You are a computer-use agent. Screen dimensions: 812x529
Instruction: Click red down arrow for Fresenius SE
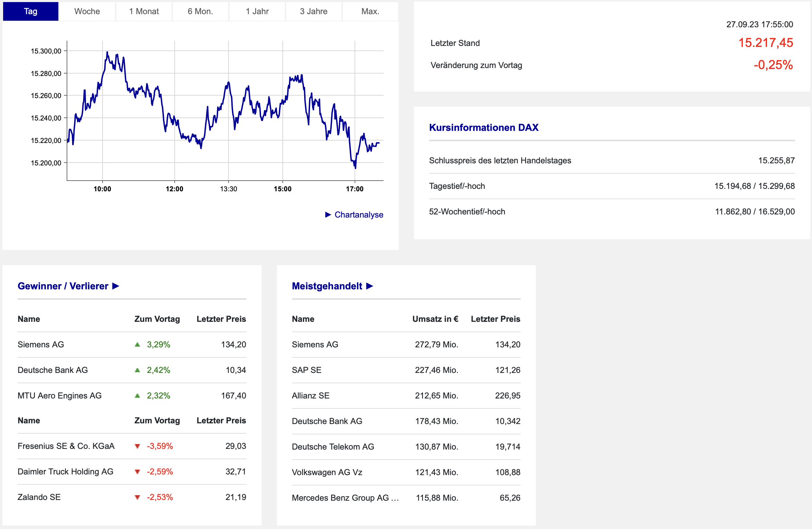(x=137, y=446)
